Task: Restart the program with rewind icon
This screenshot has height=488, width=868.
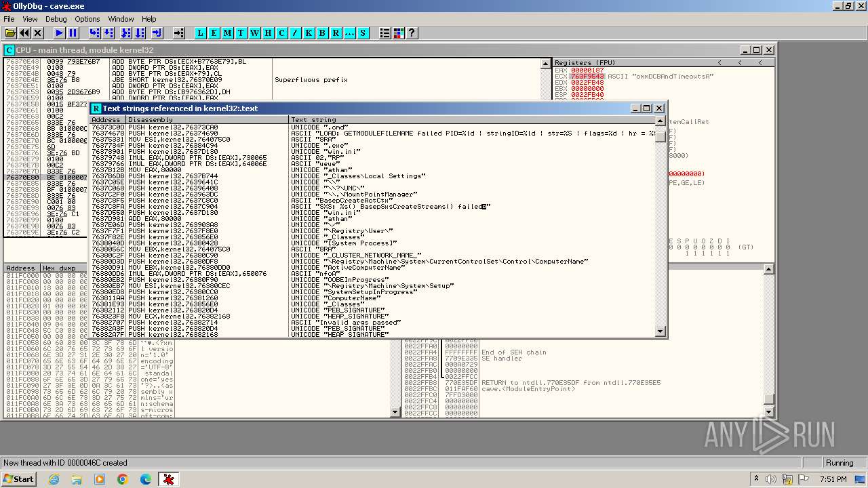Action: coord(24,33)
